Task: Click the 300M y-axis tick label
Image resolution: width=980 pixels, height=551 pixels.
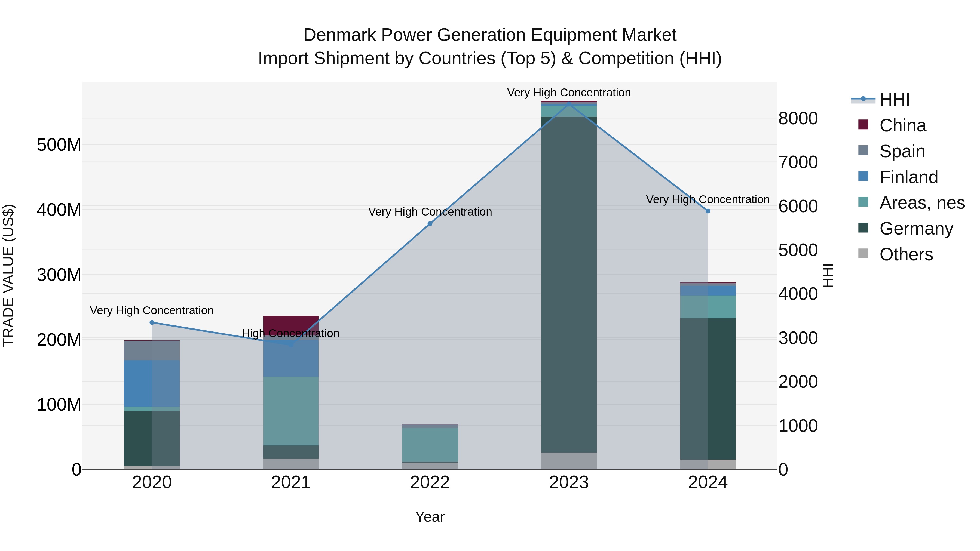Action: pyautogui.click(x=59, y=275)
